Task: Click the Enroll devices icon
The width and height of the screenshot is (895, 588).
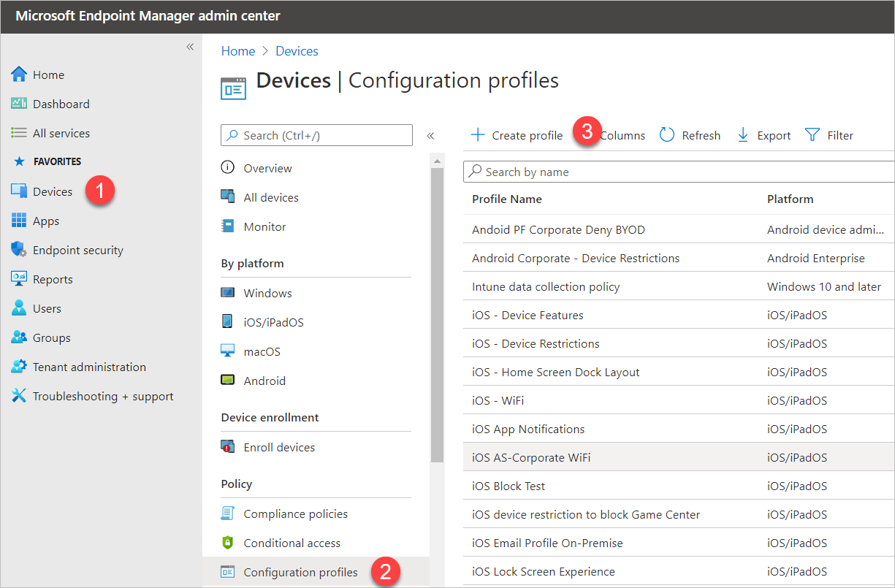Action: click(228, 447)
